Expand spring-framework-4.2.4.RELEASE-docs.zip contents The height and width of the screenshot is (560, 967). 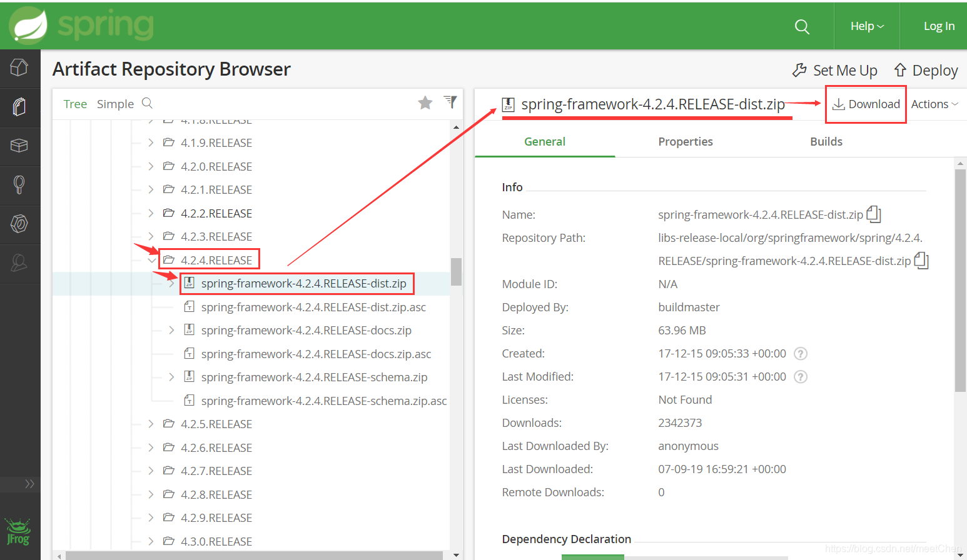tap(171, 330)
